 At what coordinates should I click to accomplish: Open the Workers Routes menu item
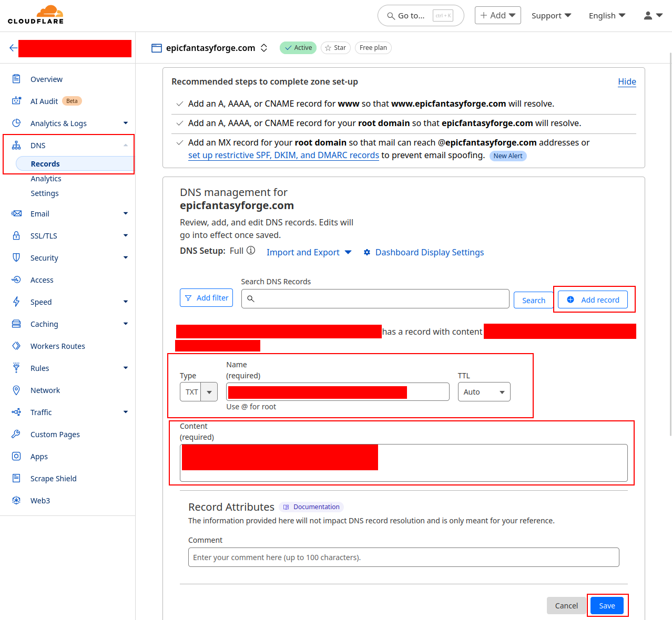point(58,346)
